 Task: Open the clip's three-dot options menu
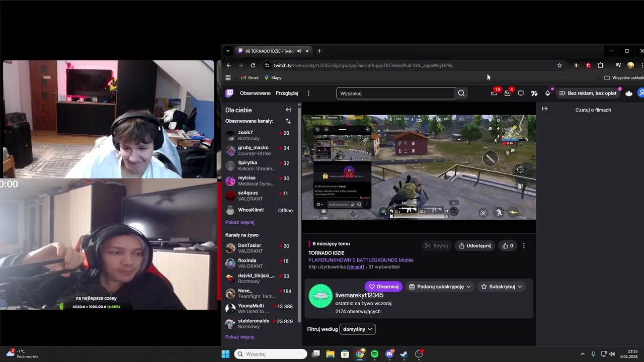tap(524, 246)
